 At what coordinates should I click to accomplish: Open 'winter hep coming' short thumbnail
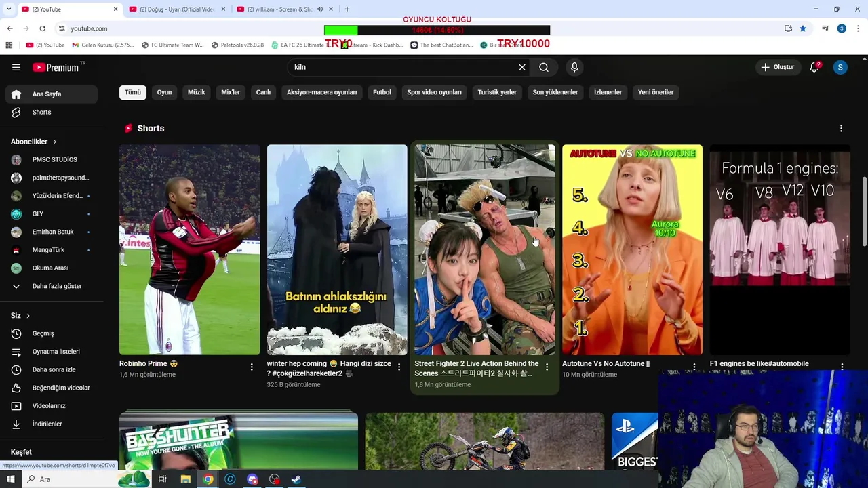[x=337, y=249]
